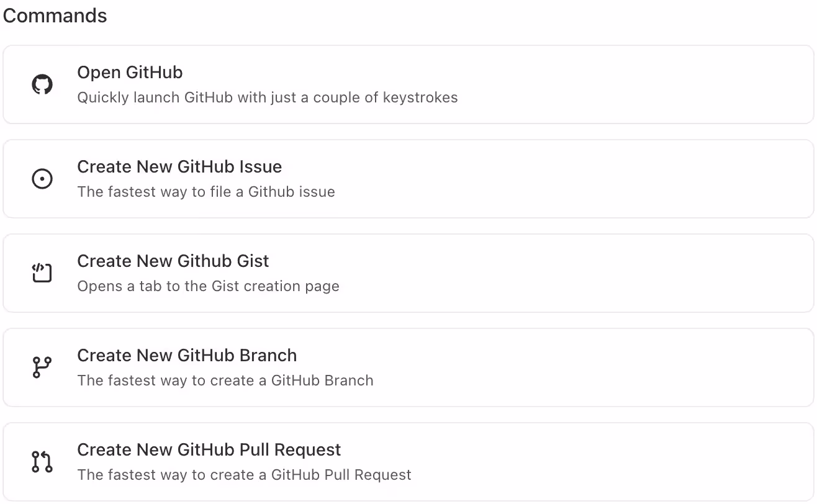Viewport: 817px width, 504px height.
Task: Click the Commands heading
Action: [55, 16]
